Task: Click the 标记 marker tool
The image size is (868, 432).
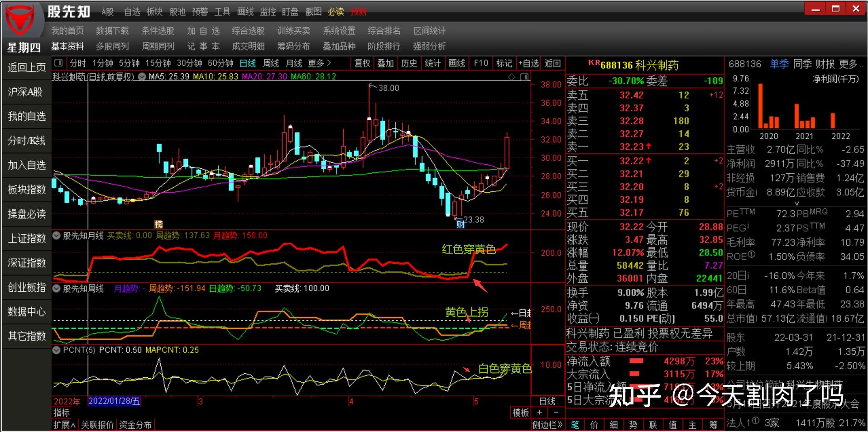Action: click(504, 63)
